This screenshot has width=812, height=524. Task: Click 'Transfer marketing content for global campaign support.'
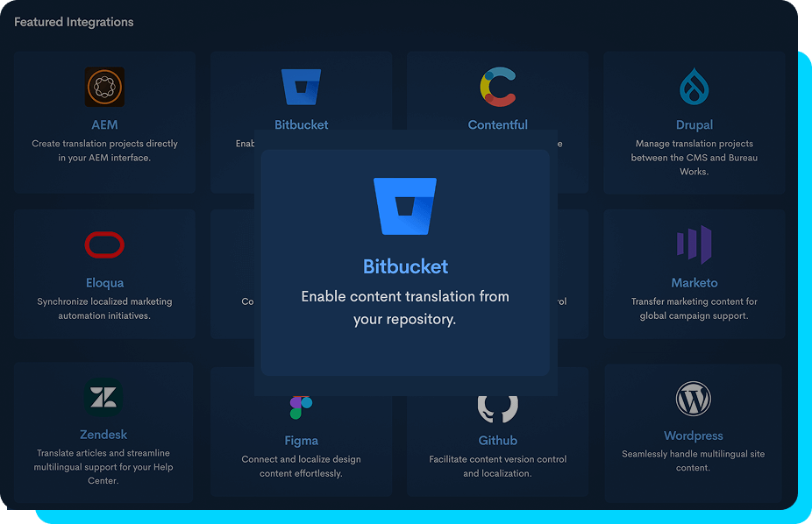point(694,308)
